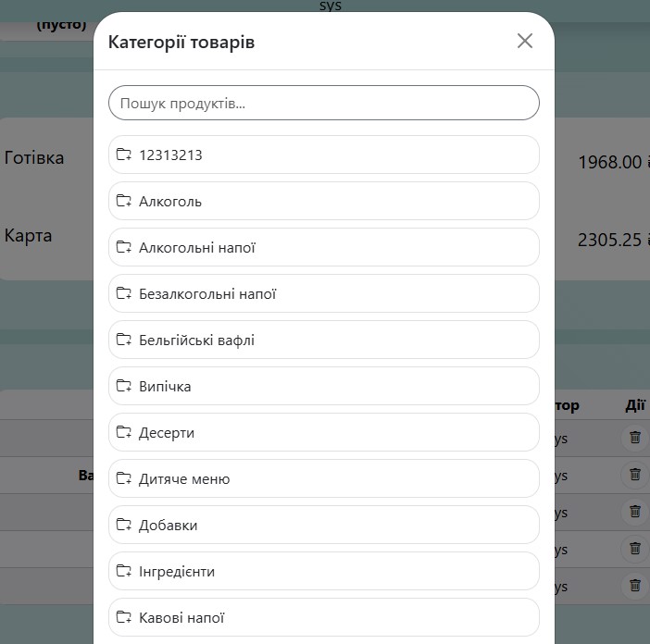650x644 pixels.
Task: Open the Бельгійські вафлі category
Action: pos(324,340)
